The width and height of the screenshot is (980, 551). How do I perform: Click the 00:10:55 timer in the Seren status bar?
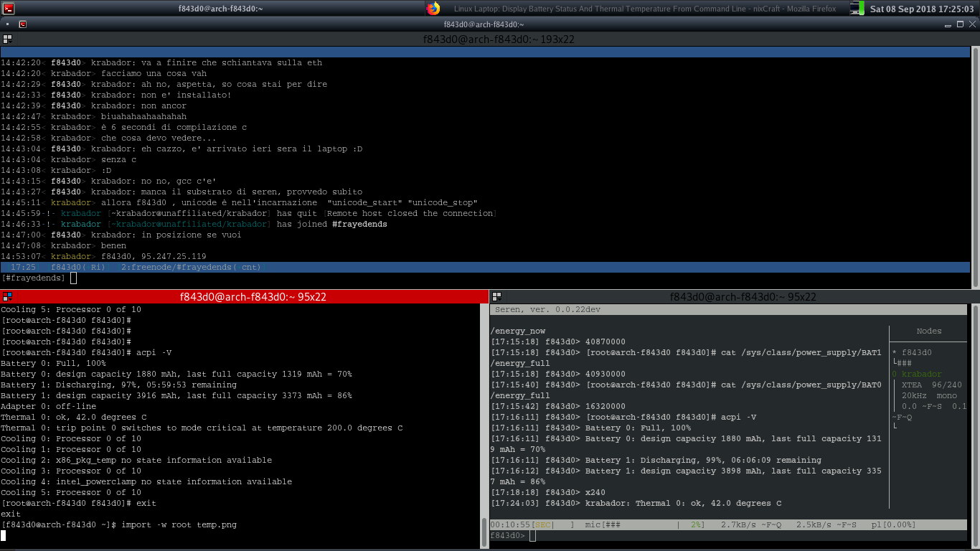click(510, 525)
